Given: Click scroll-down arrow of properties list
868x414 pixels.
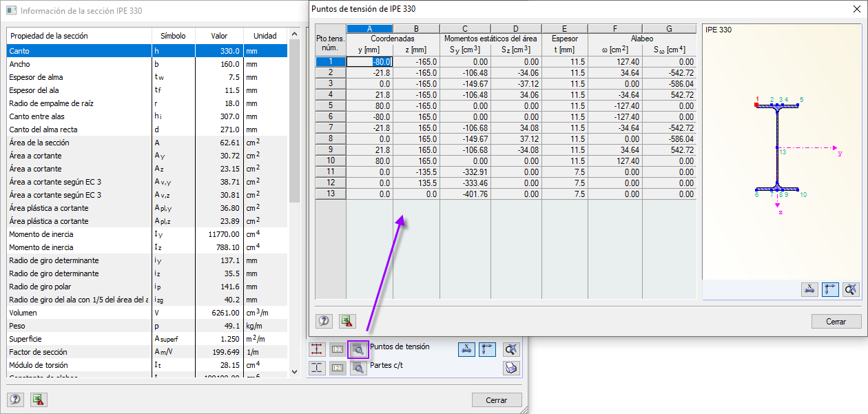Looking at the screenshot, I should coord(294,371).
